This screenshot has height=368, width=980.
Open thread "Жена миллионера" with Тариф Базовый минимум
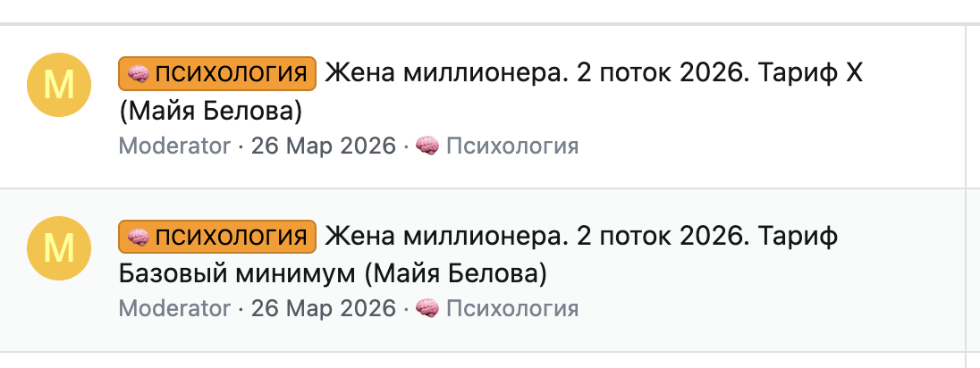[536, 237]
